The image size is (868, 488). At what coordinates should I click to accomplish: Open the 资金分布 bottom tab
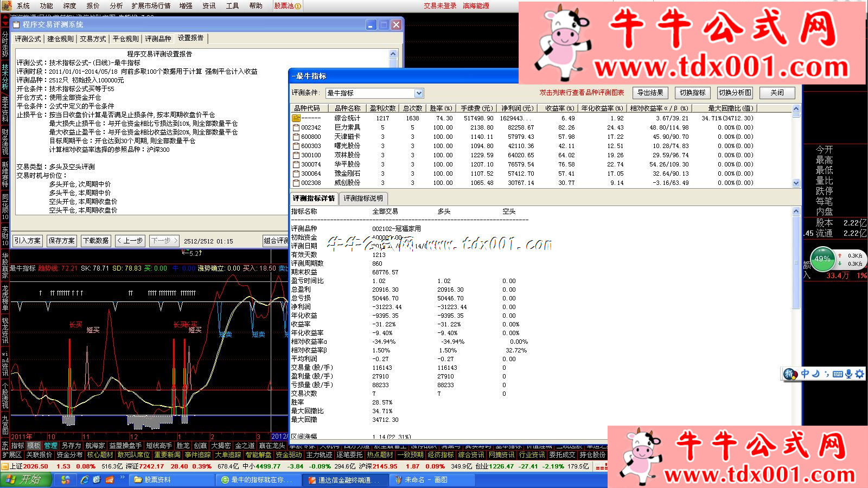pos(69,455)
